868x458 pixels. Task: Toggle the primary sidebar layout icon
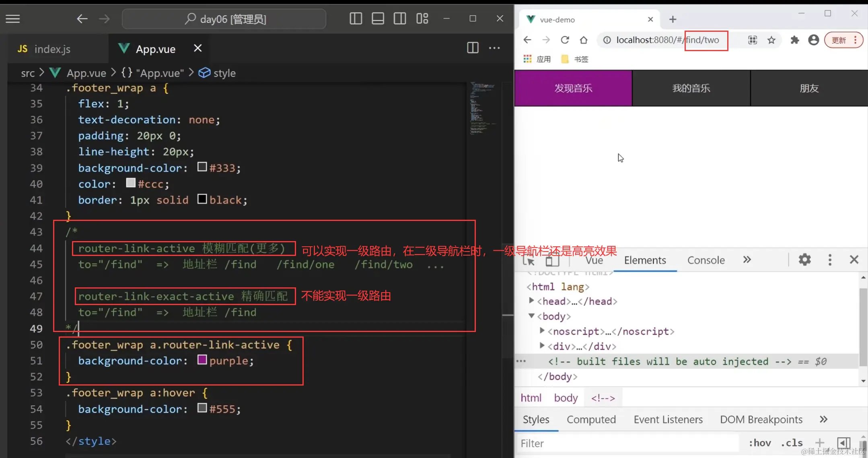(x=356, y=19)
